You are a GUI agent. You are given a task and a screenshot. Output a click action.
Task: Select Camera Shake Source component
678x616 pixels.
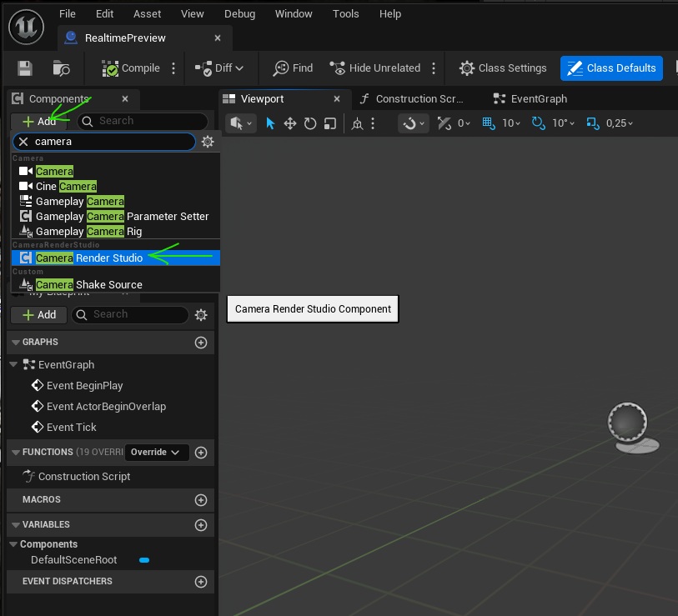click(116, 284)
